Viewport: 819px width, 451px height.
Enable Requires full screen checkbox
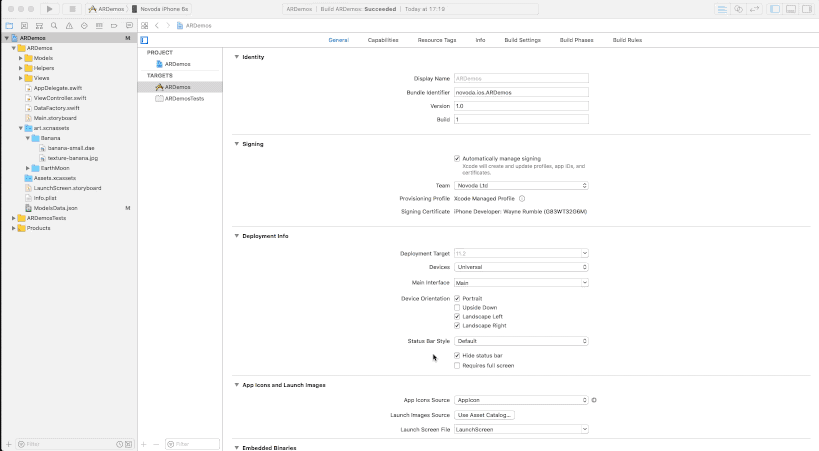[457, 366]
